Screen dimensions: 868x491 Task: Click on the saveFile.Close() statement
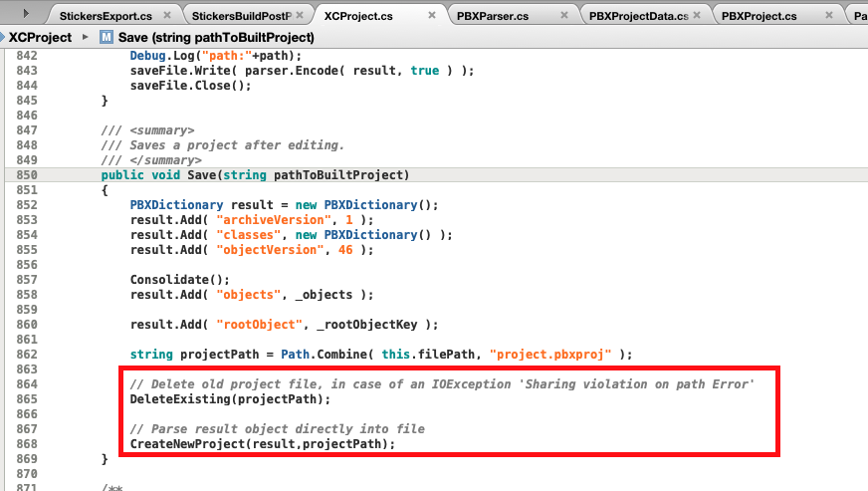pos(190,86)
